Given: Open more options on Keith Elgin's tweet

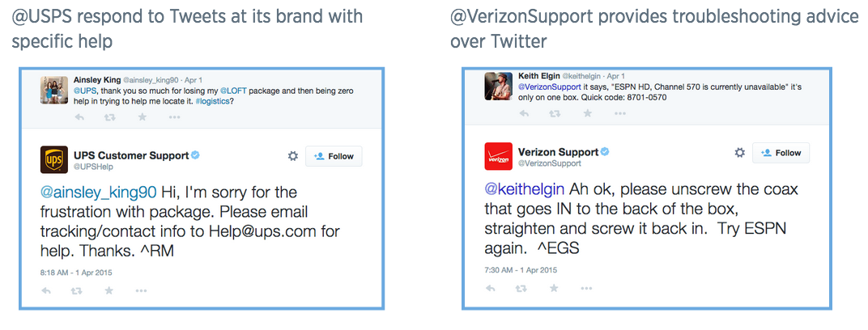Looking at the screenshot, I should pos(620,113).
